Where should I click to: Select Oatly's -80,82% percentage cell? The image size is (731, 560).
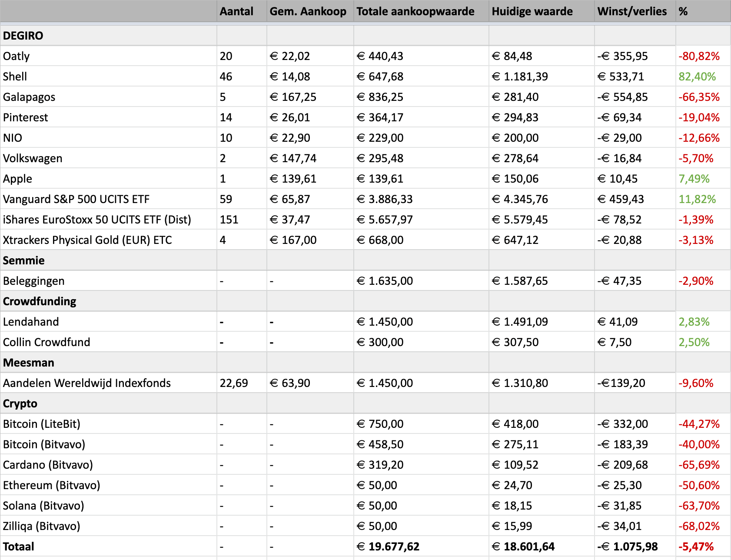point(703,56)
